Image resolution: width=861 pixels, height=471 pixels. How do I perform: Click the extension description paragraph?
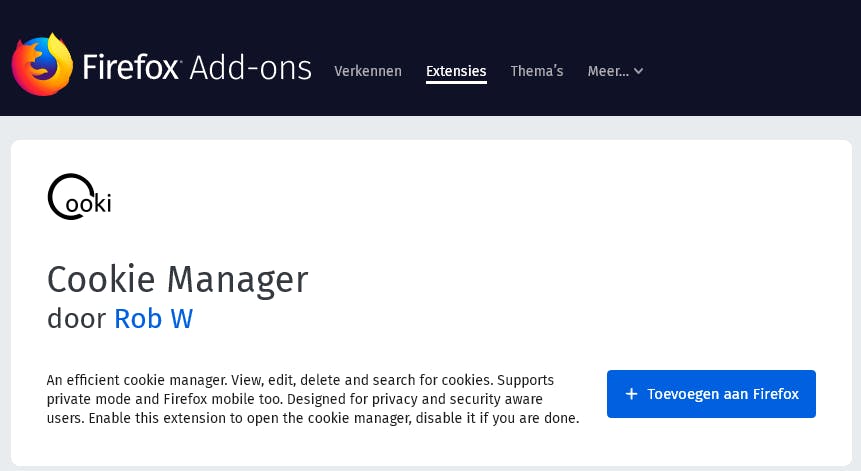(x=313, y=399)
